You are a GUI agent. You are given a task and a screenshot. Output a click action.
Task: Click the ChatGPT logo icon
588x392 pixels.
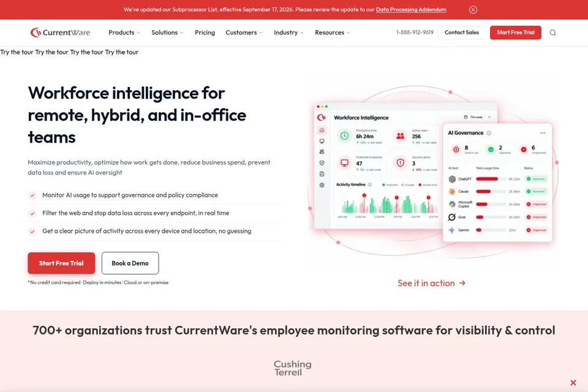452,179
